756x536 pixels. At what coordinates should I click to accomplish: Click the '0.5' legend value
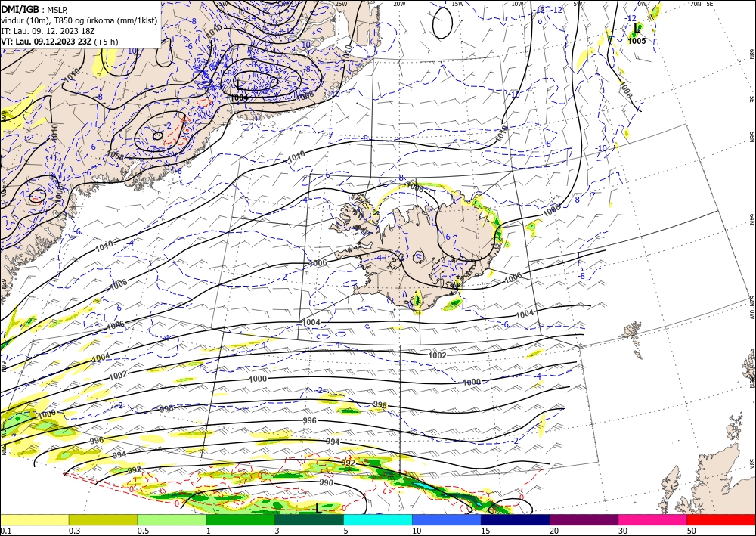click(x=142, y=531)
